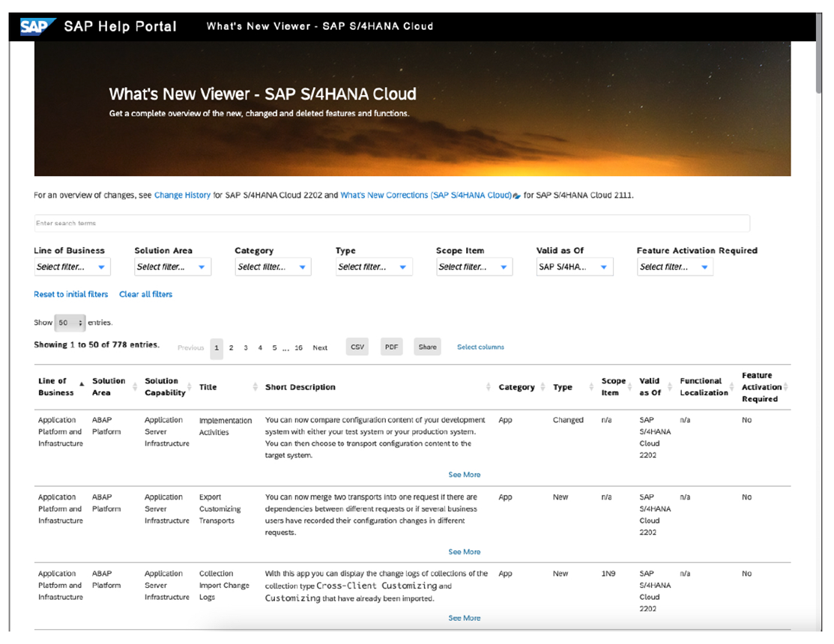Viewport: 834px width, 644px height.
Task: Click Clear all filters
Action: (x=146, y=294)
